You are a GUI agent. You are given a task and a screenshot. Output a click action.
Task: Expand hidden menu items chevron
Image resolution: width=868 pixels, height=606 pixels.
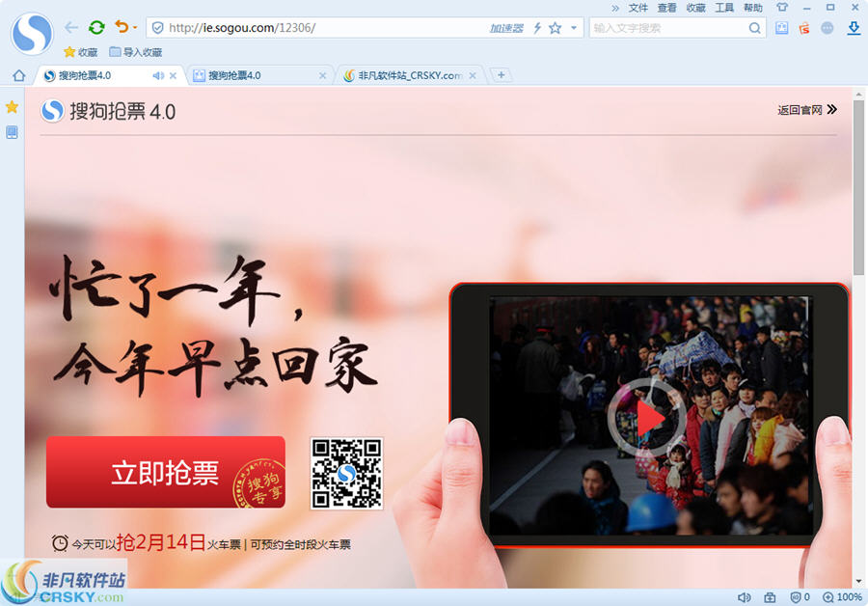pos(615,8)
